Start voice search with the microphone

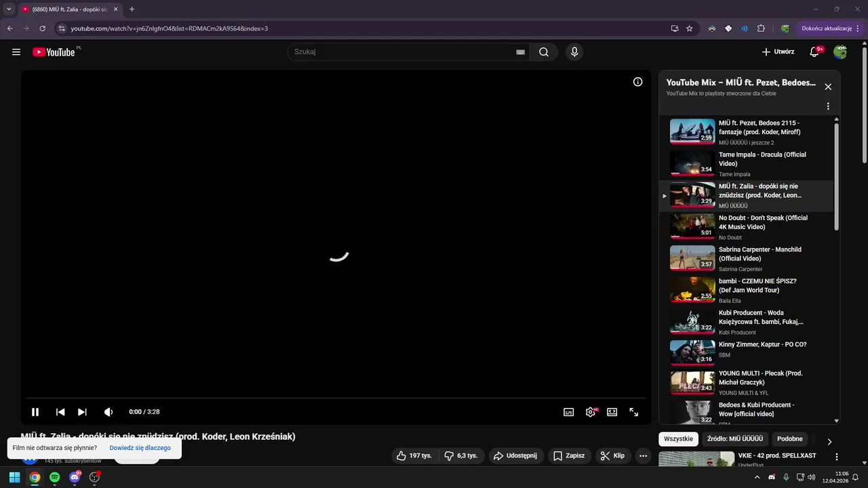574,52
